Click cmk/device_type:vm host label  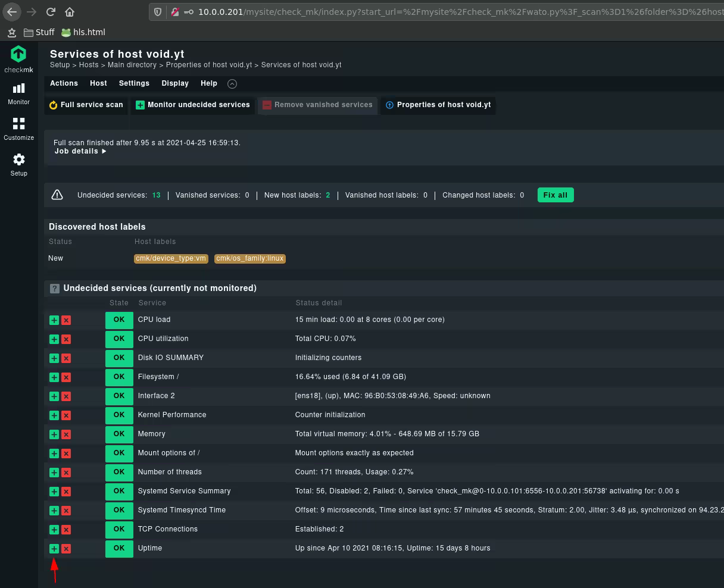(171, 258)
